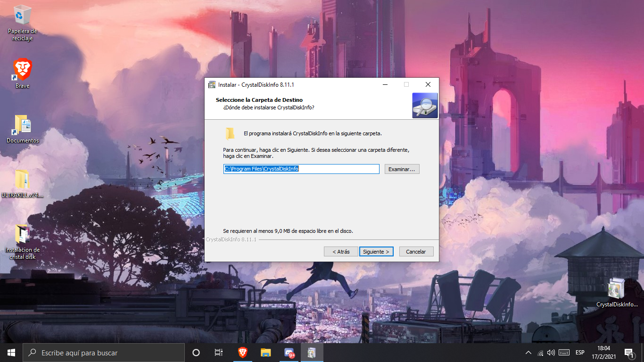Viewport: 644px width, 362px height.
Task: Show hidden tray icons chevron
Action: coord(528,353)
